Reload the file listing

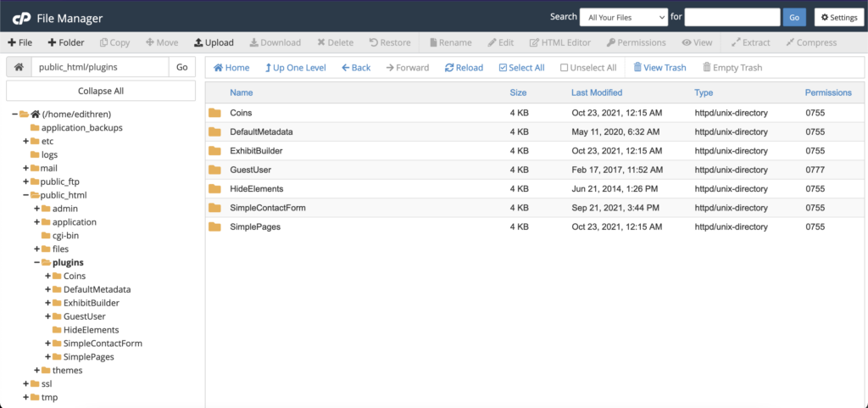coord(464,68)
